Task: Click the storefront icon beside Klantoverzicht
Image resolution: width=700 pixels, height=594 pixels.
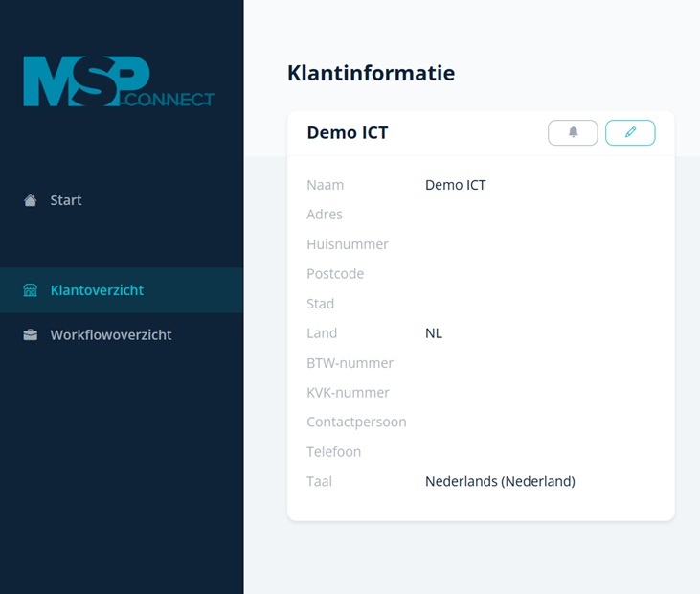Action: [31, 290]
